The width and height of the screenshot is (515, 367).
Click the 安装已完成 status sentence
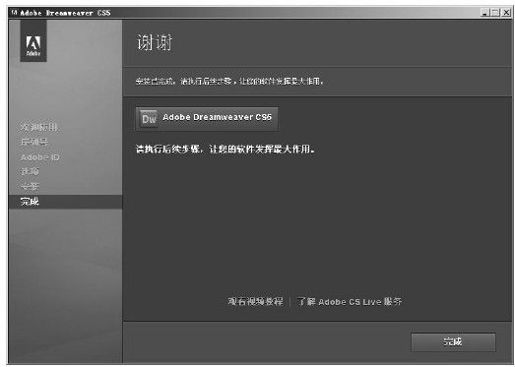coord(229,81)
